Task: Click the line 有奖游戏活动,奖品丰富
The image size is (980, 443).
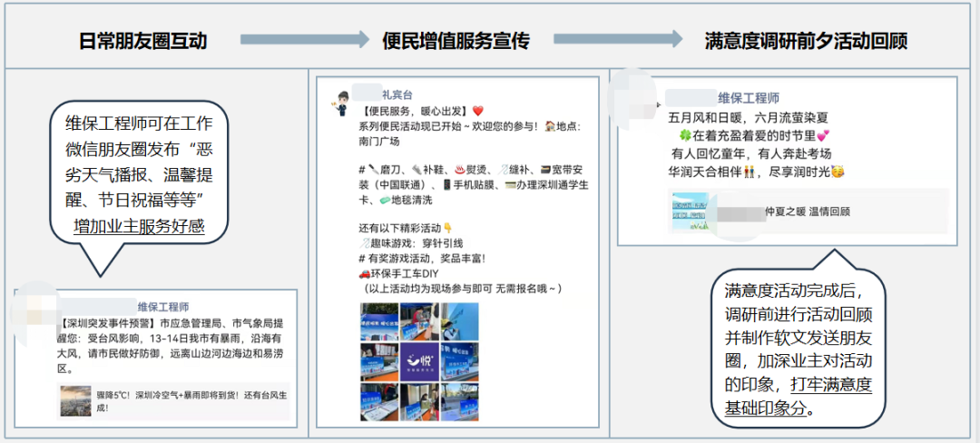Action: [x=423, y=258]
